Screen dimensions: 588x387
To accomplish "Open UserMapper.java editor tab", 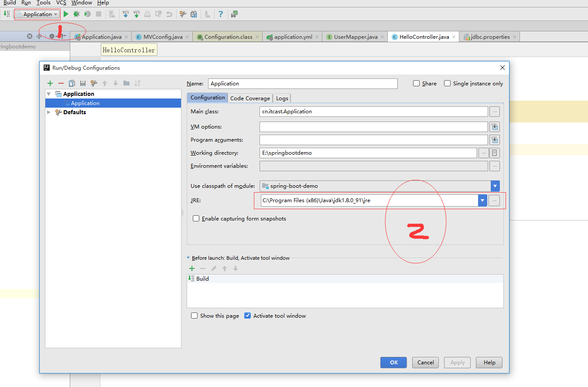I will pos(356,37).
